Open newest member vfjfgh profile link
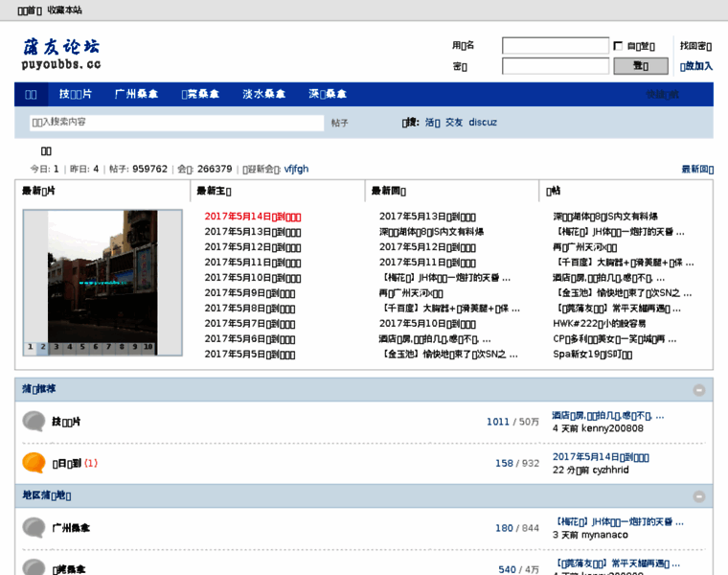Image resolution: width=728 pixels, height=575 pixels. point(296,169)
